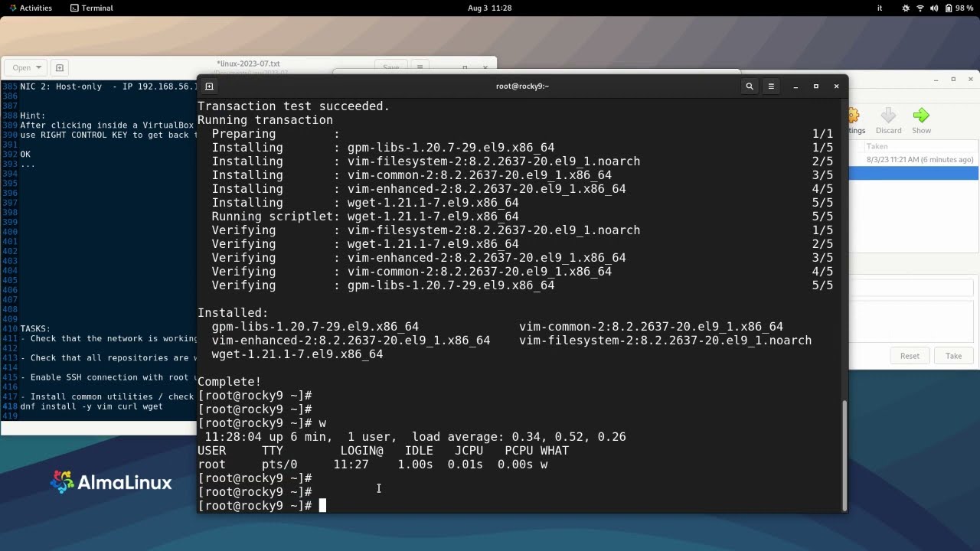
Task: Click 'wget-1.21.1-7.el9.x86_64' under Installed
Action: click(297, 354)
